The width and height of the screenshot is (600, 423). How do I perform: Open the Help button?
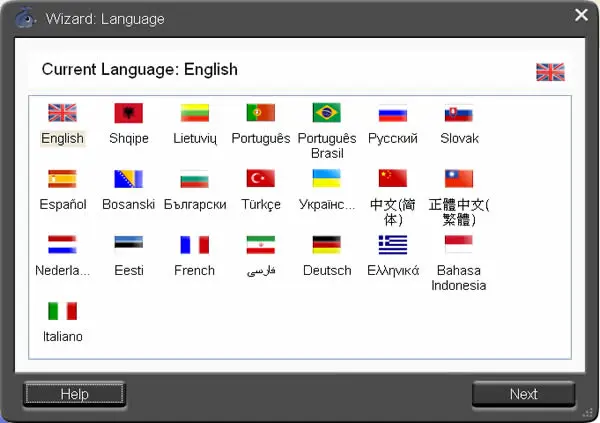74,394
